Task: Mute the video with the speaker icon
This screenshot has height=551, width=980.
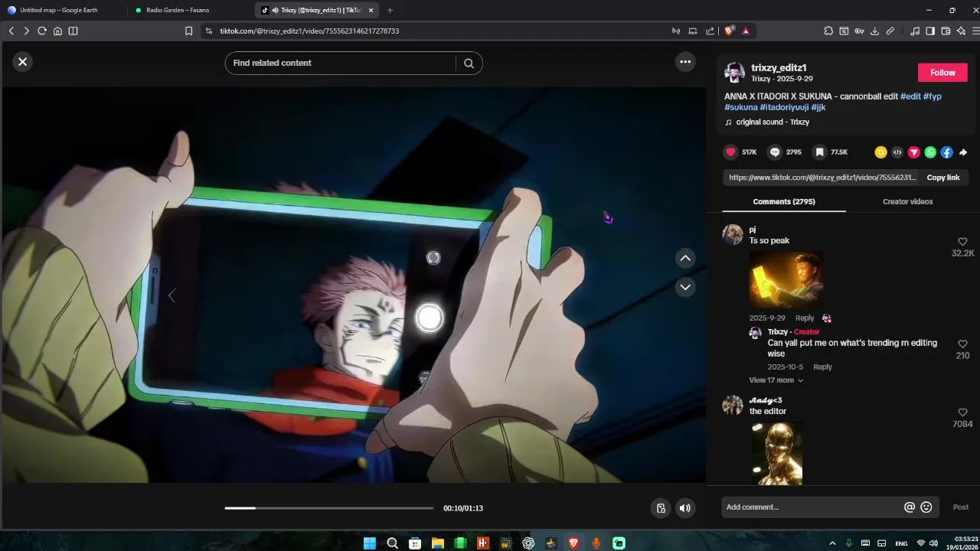Action: coord(685,508)
